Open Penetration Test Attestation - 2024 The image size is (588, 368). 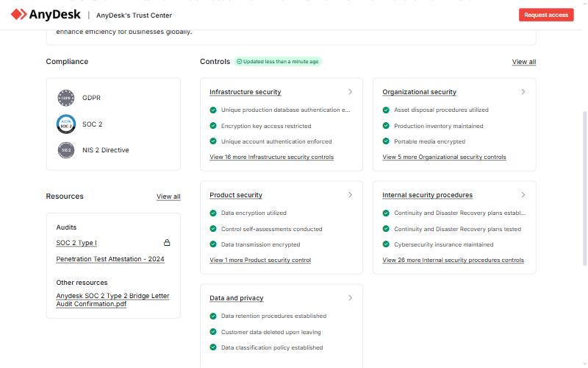click(110, 259)
